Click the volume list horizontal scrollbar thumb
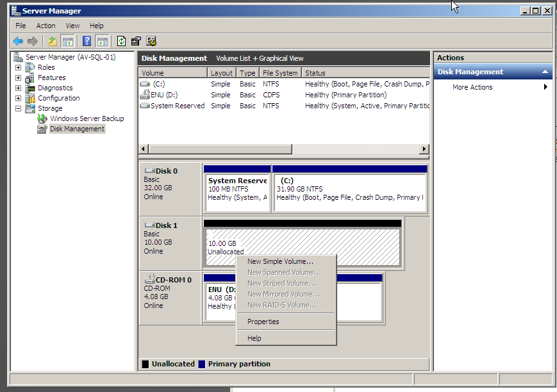This screenshot has width=557, height=392. tap(220, 149)
